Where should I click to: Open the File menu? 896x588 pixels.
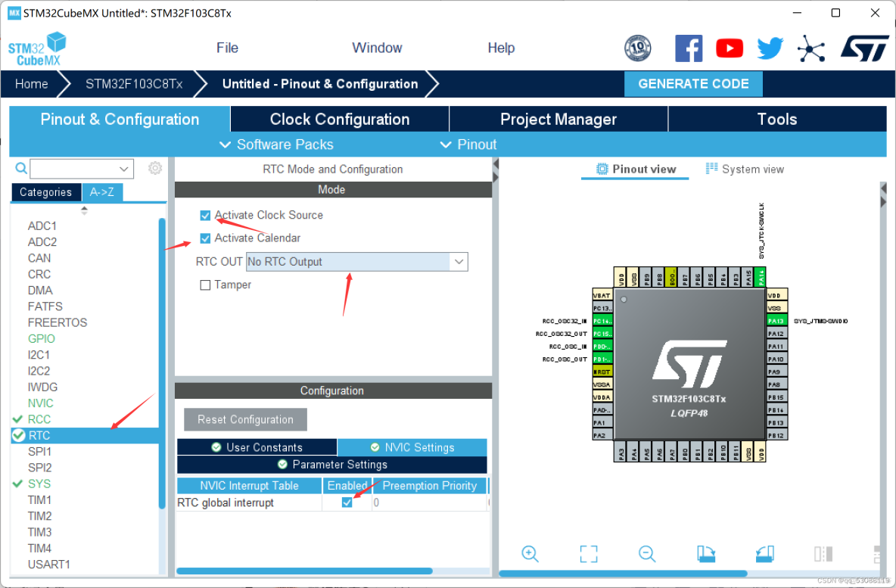point(228,48)
